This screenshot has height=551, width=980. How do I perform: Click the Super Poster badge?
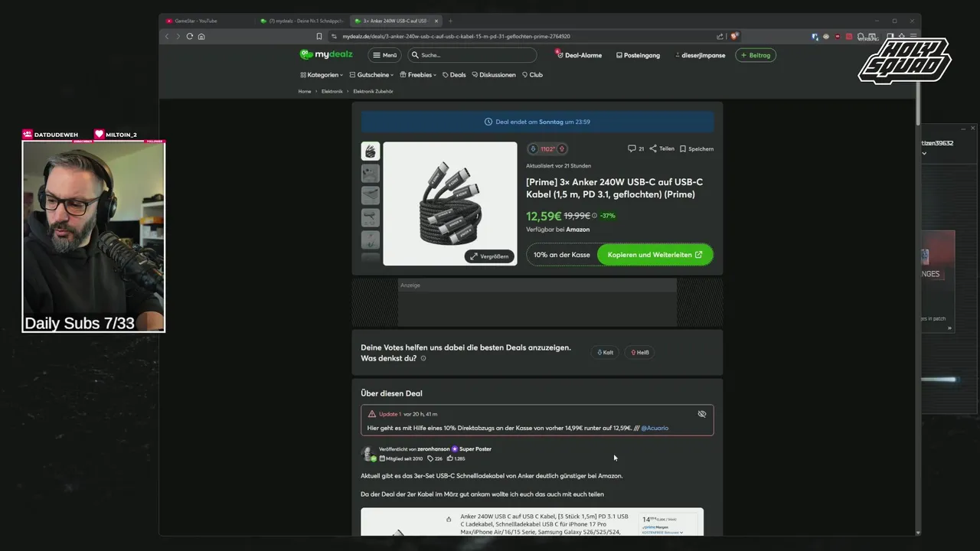[472, 449]
